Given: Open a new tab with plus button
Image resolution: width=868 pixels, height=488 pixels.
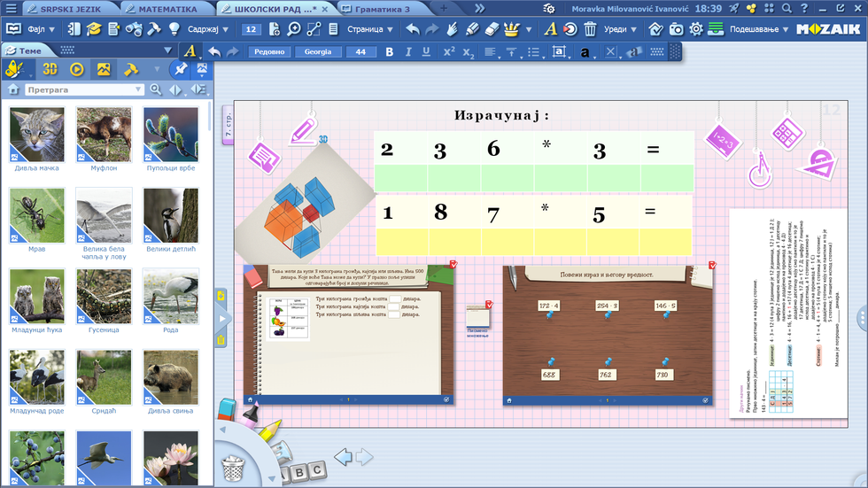Looking at the screenshot, I should pos(444,8).
